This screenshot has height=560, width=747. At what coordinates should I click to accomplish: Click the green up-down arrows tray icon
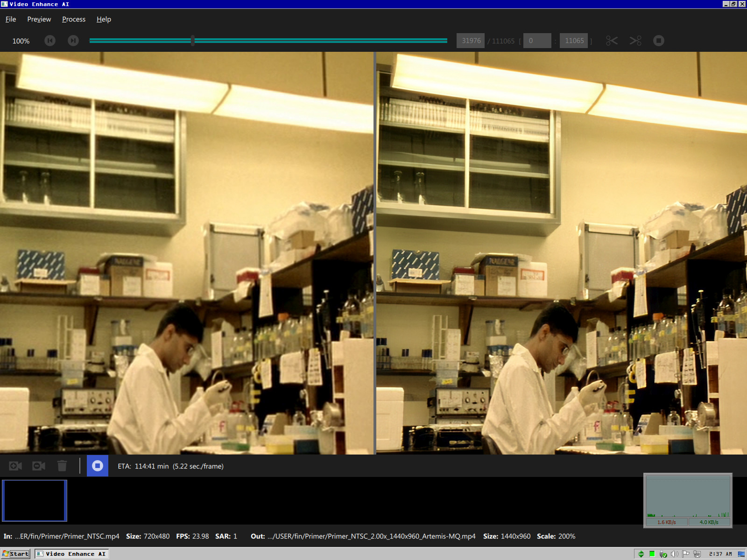pos(641,554)
